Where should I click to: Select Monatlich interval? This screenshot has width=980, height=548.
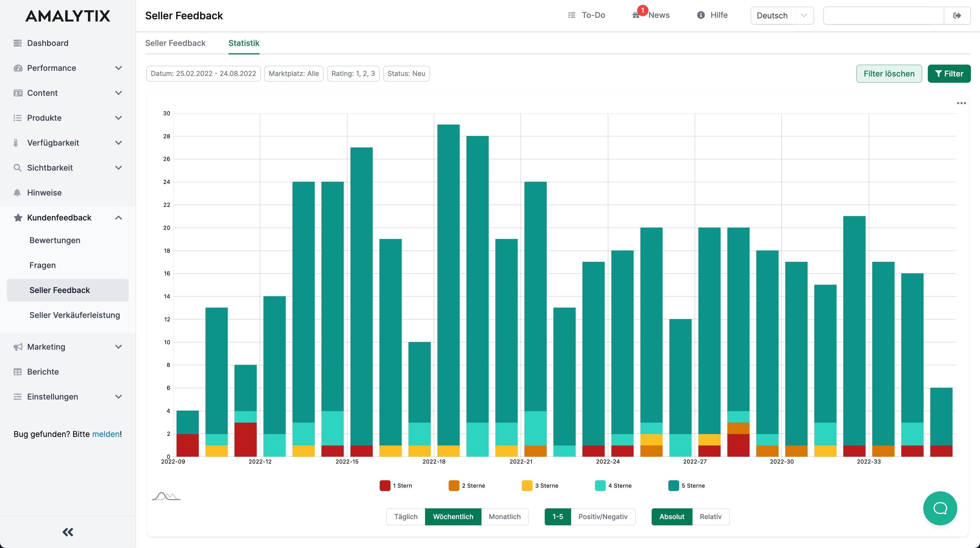pyautogui.click(x=504, y=517)
